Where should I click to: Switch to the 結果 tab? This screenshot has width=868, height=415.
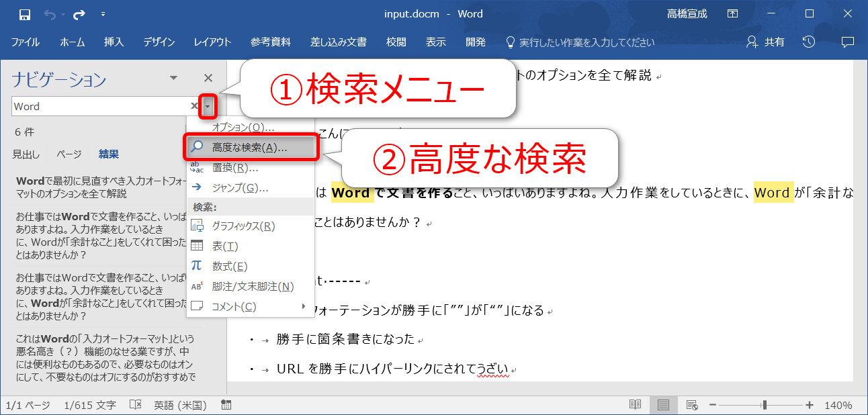point(109,154)
